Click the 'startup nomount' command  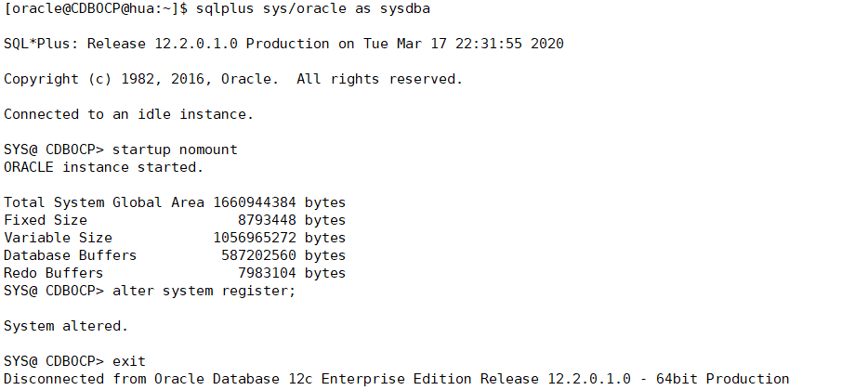coord(175,149)
